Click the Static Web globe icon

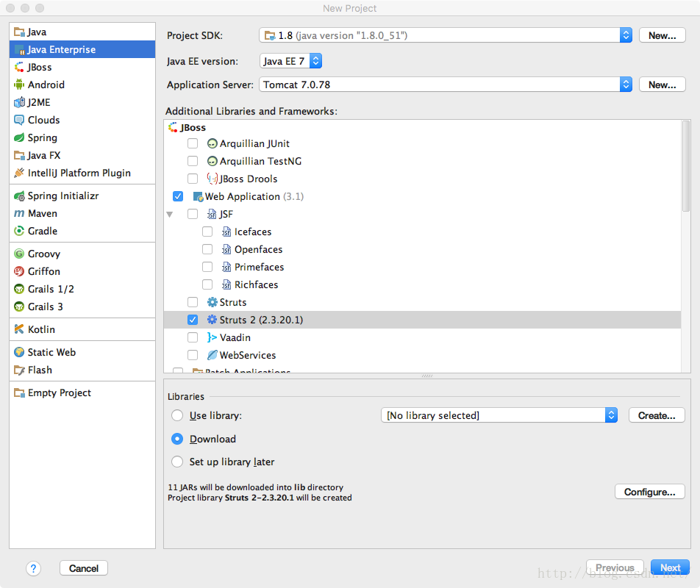click(19, 353)
